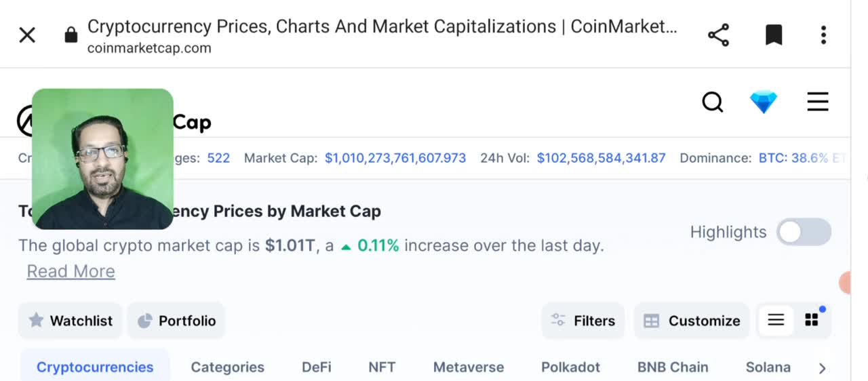The image size is (868, 381).
Task: Open browser three-dot overflow menu
Action: click(823, 35)
